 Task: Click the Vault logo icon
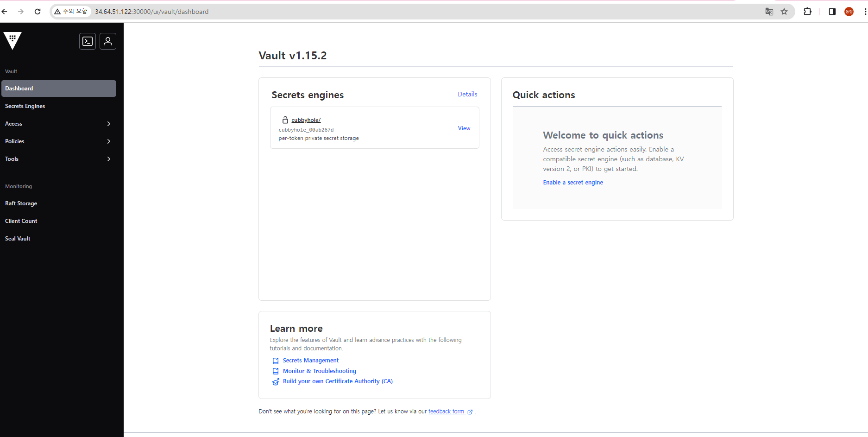point(13,41)
